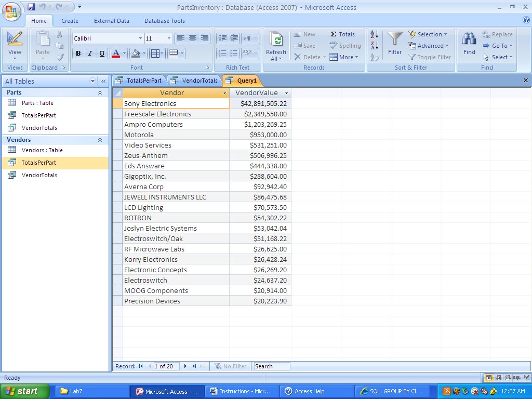532x399 pixels.
Task: Click the Windows start button
Action: (x=25, y=391)
